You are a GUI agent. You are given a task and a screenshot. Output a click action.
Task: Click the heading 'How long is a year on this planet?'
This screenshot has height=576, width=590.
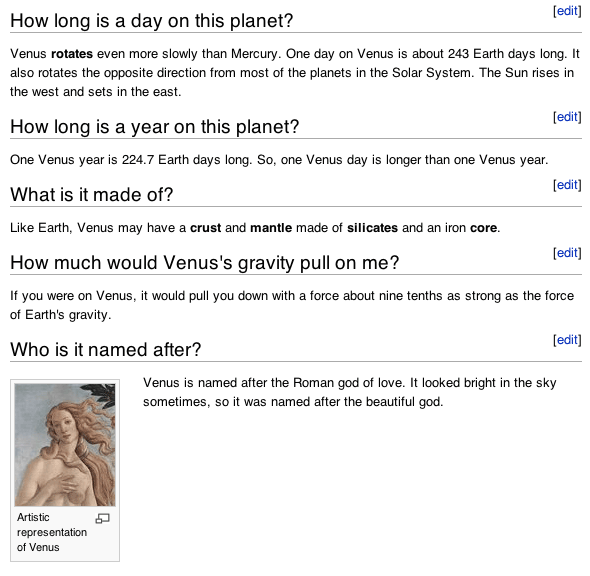pos(155,127)
